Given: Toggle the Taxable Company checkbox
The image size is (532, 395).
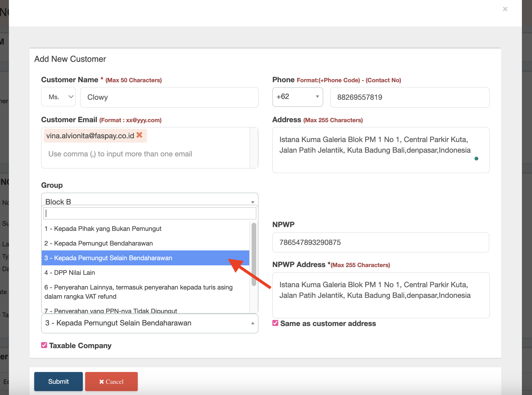Looking at the screenshot, I should point(44,345).
